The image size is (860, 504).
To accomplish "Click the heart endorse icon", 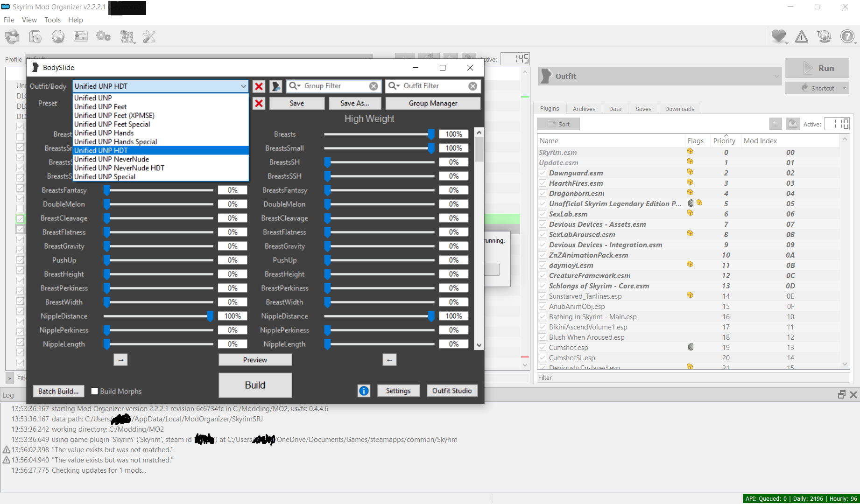I will point(779,36).
